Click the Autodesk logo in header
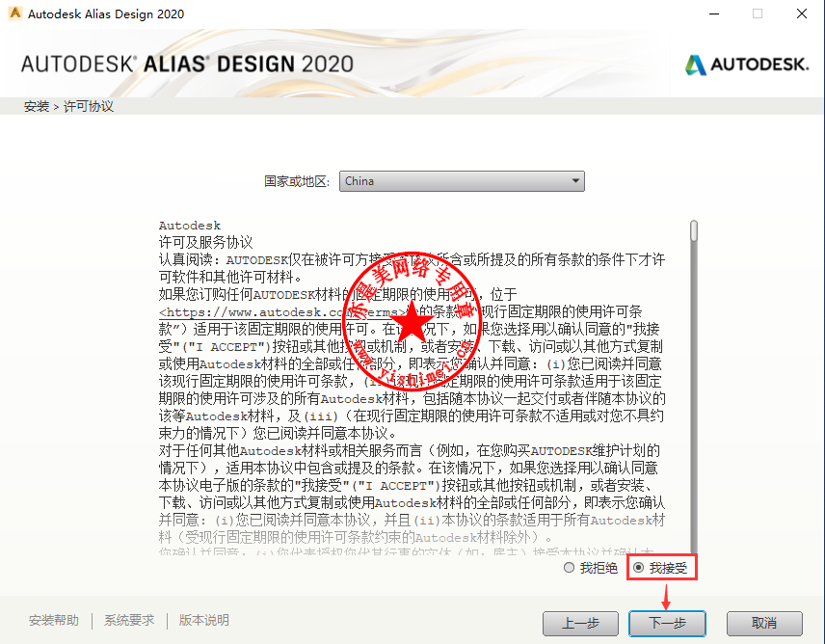This screenshot has width=825, height=644. point(747,65)
